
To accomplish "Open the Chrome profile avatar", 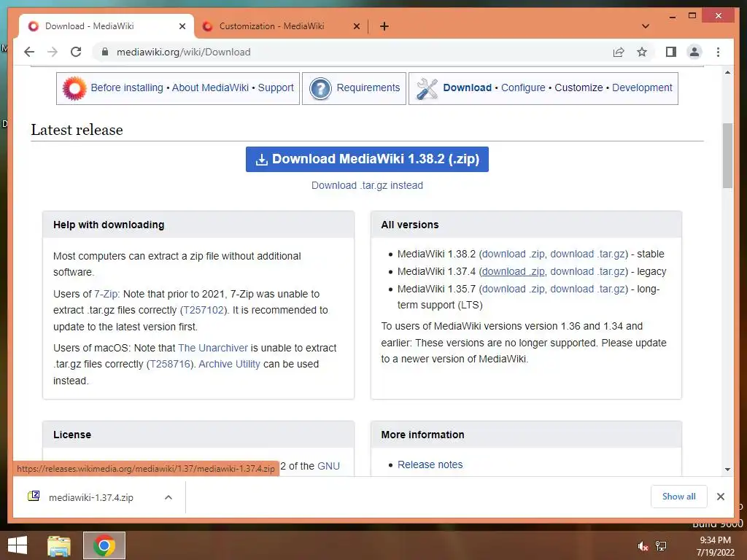I will click(x=694, y=52).
